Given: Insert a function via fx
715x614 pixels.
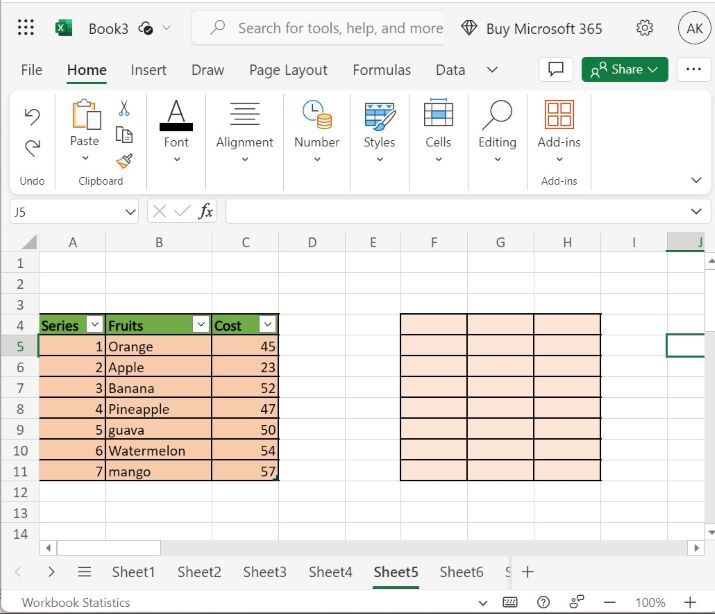Looking at the screenshot, I should point(206,212).
